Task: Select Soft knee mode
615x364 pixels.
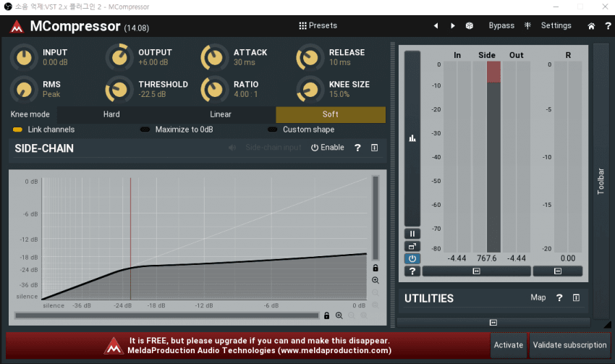Action: pyautogui.click(x=331, y=114)
